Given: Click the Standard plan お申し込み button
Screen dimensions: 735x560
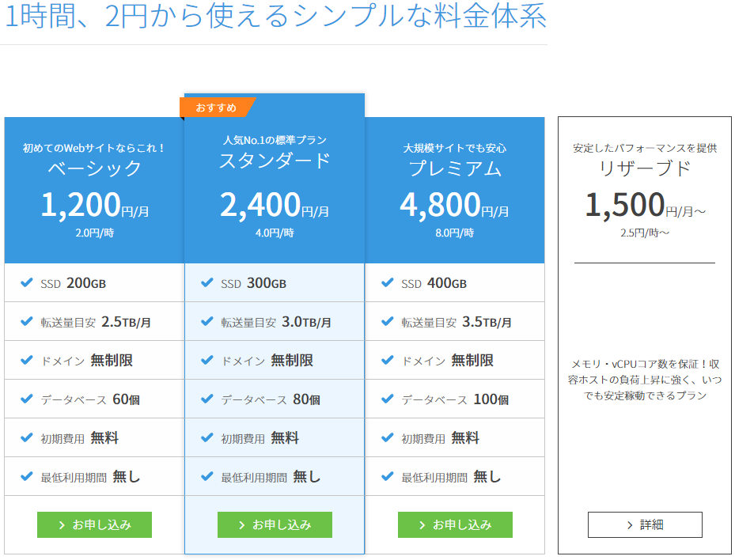Looking at the screenshot, I should click(275, 524).
